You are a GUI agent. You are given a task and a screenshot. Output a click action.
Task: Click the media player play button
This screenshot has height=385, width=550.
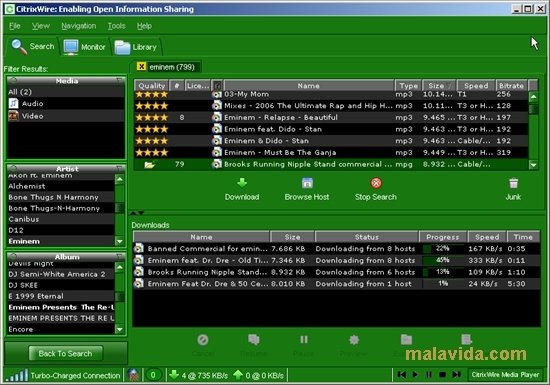tap(416, 375)
